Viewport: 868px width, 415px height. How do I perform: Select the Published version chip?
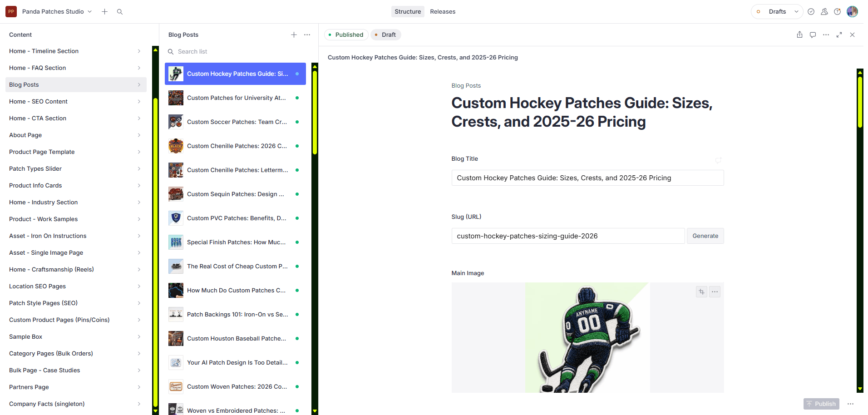(346, 35)
